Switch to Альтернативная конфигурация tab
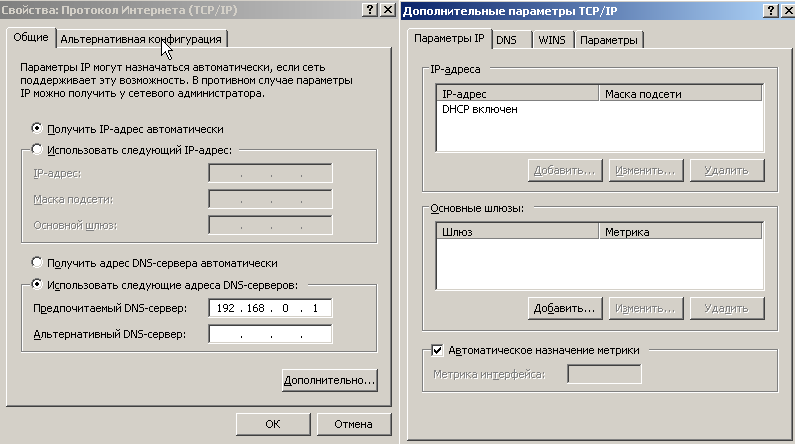This screenshot has height=444, width=795. (x=141, y=39)
